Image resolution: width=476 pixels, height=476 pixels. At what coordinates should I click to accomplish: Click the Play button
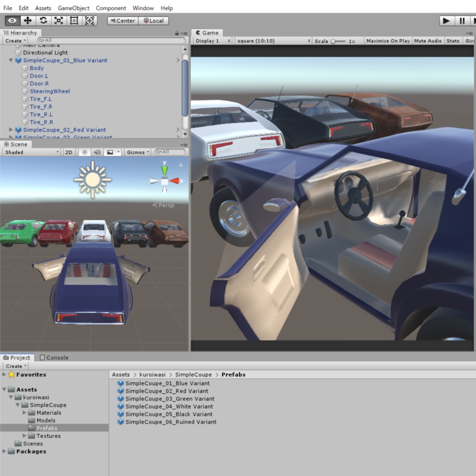pyautogui.click(x=447, y=21)
